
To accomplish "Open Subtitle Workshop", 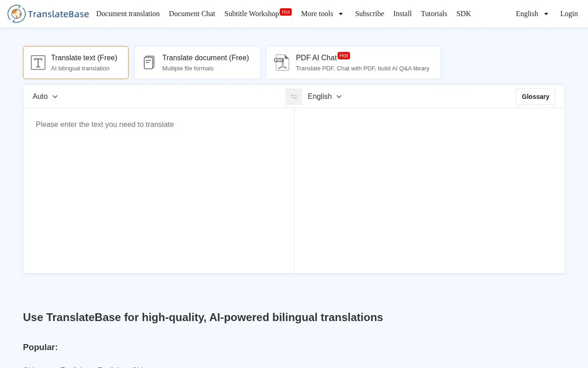I will coord(251,14).
